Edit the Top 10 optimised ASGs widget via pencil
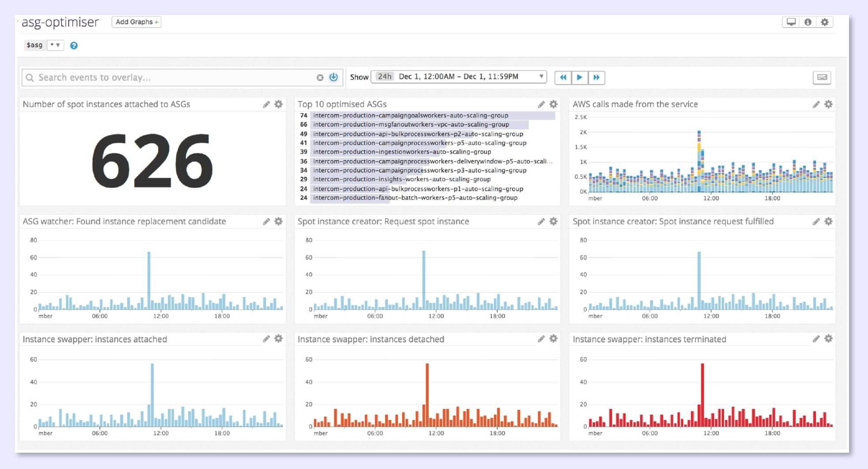Viewport: 868px width, 469px height. pos(541,105)
